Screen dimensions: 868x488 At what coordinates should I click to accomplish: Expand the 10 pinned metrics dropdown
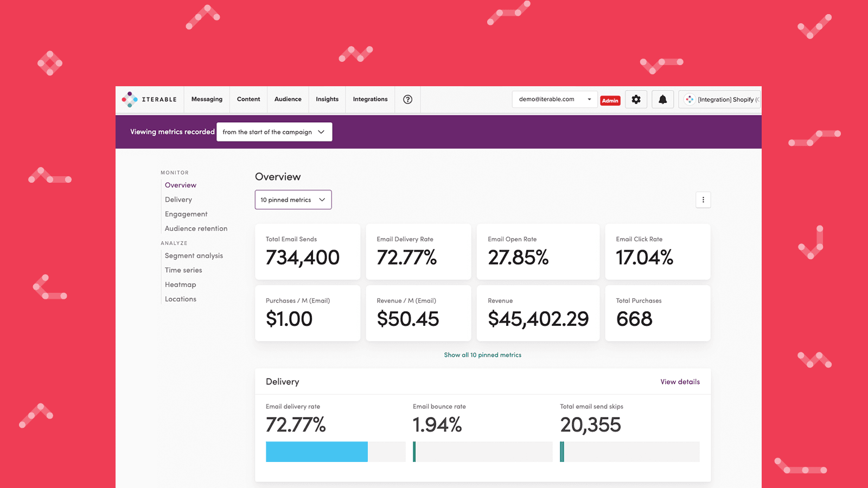click(293, 200)
